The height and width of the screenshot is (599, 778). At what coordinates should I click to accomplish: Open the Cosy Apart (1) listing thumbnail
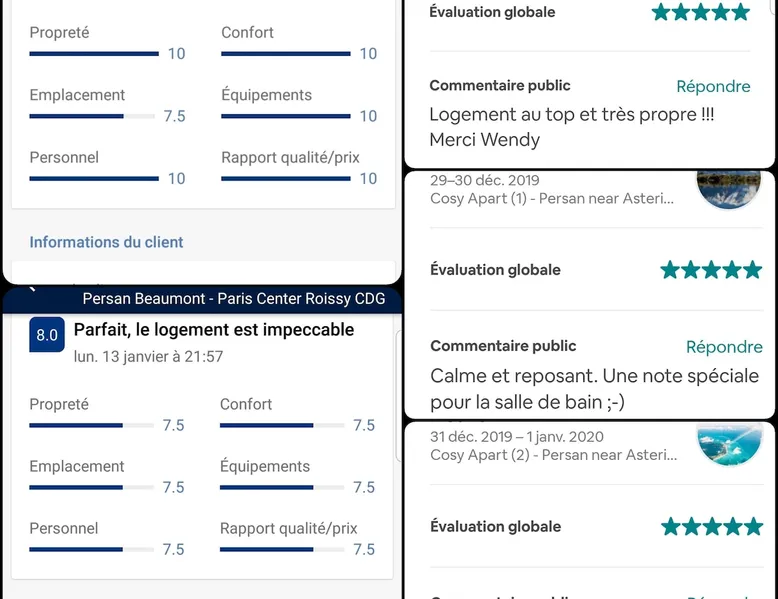tap(727, 186)
